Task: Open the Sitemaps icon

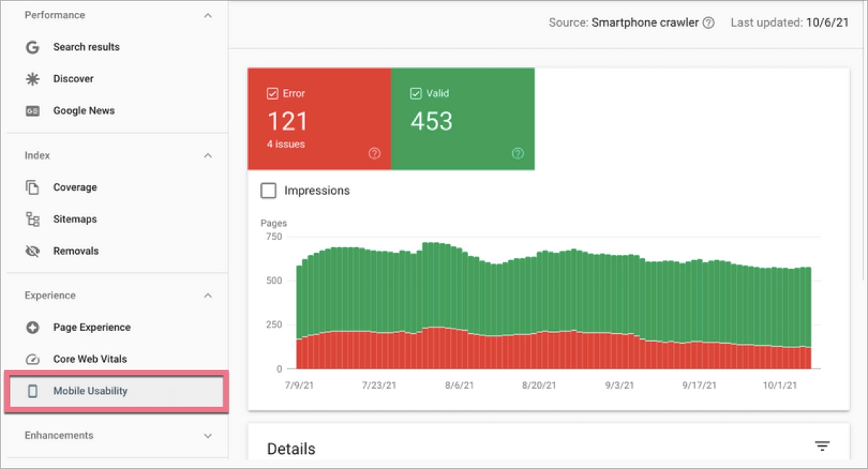Action: tap(32, 218)
